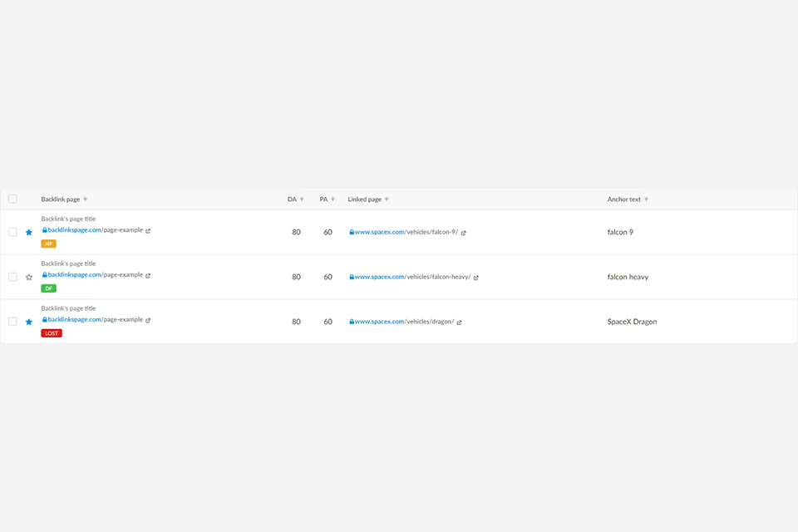This screenshot has width=798, height=532.
Task: Sort by DA column arrow
Action: (302, 199)
